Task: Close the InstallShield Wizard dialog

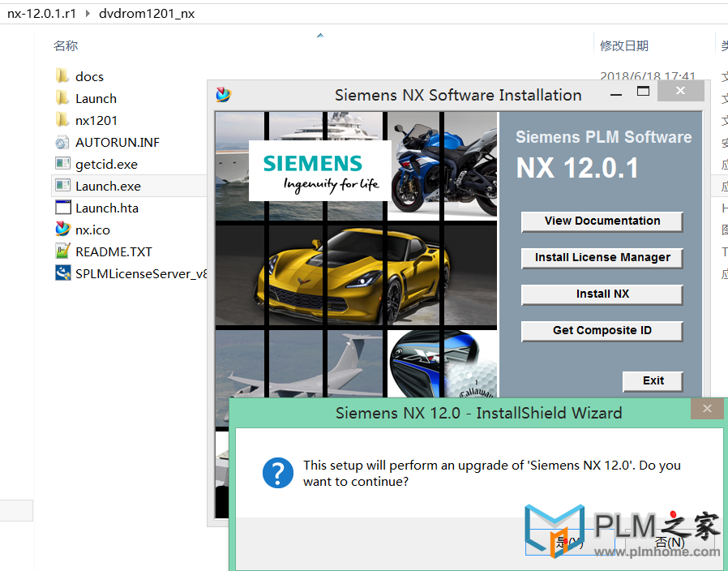Action: [x=707, y=409]
